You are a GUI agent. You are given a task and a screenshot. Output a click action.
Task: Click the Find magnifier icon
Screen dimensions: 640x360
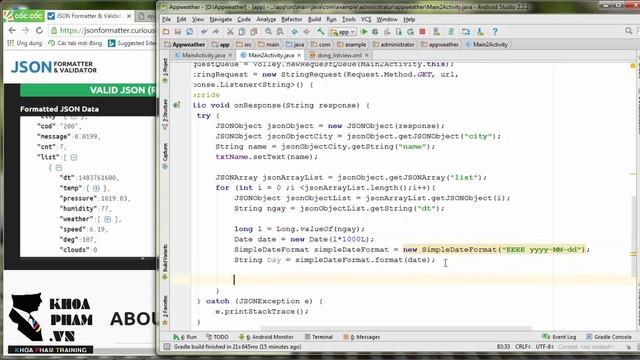[x=268, y=31]
